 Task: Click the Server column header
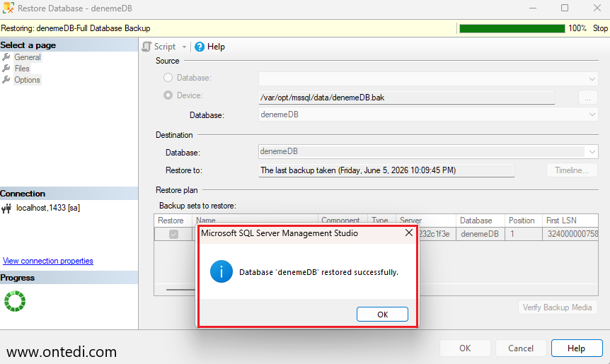pos(425,221)
